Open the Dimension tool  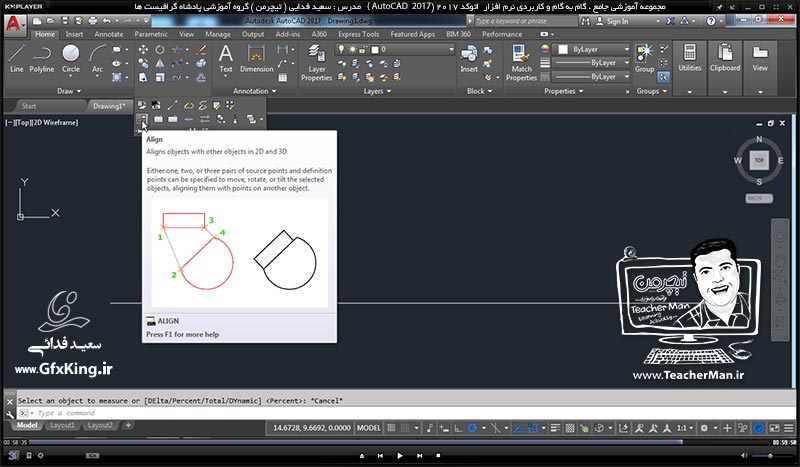(256, 59)
